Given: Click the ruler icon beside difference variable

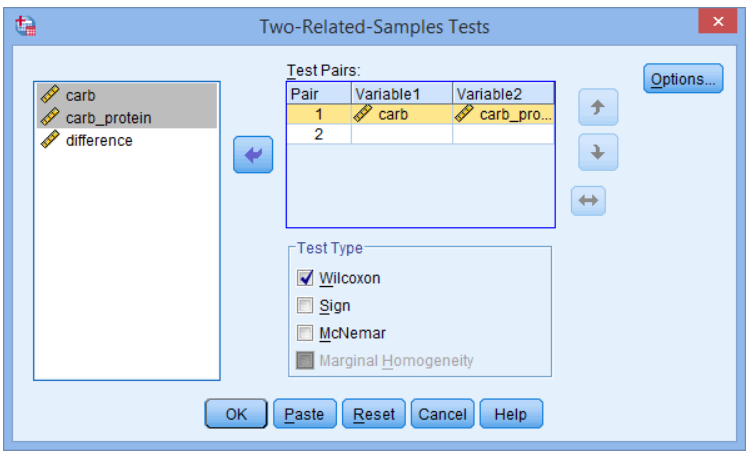Looking at the screenshot, I should (51, 140).
